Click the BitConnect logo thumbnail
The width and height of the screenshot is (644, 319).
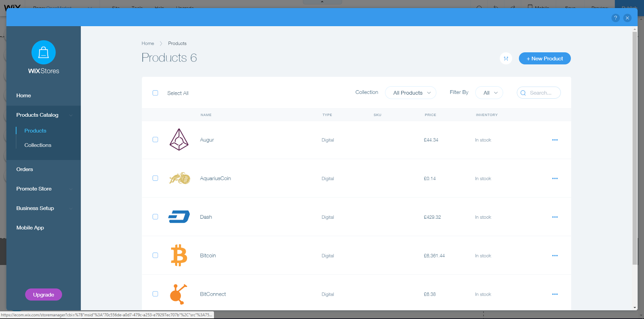tap(179, 294)
